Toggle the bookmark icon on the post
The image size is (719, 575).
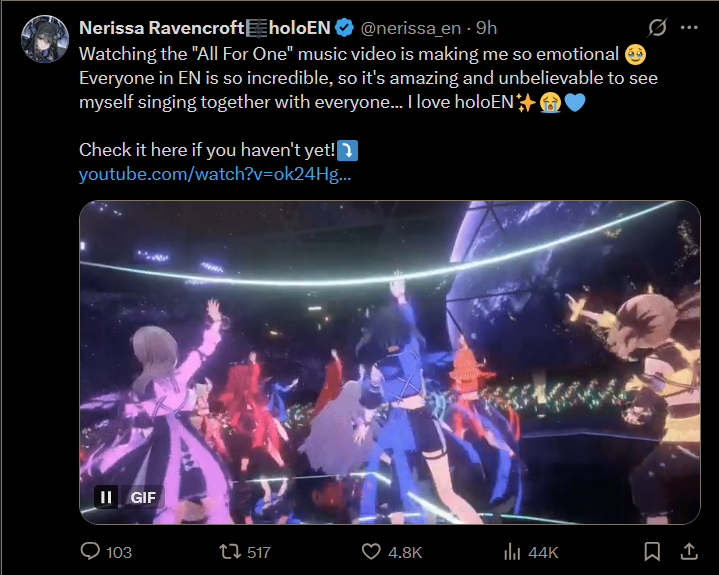pyautogui.click(x=652, y=551)
